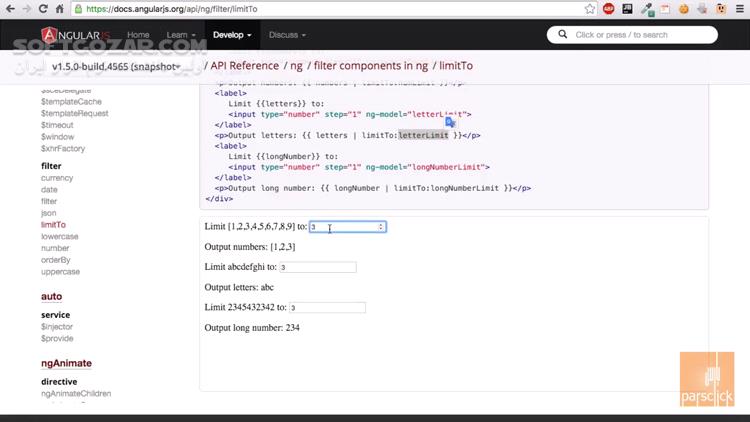Open $provide service link
The height and width of the screenshot is (422, 750).
[57, 338]
